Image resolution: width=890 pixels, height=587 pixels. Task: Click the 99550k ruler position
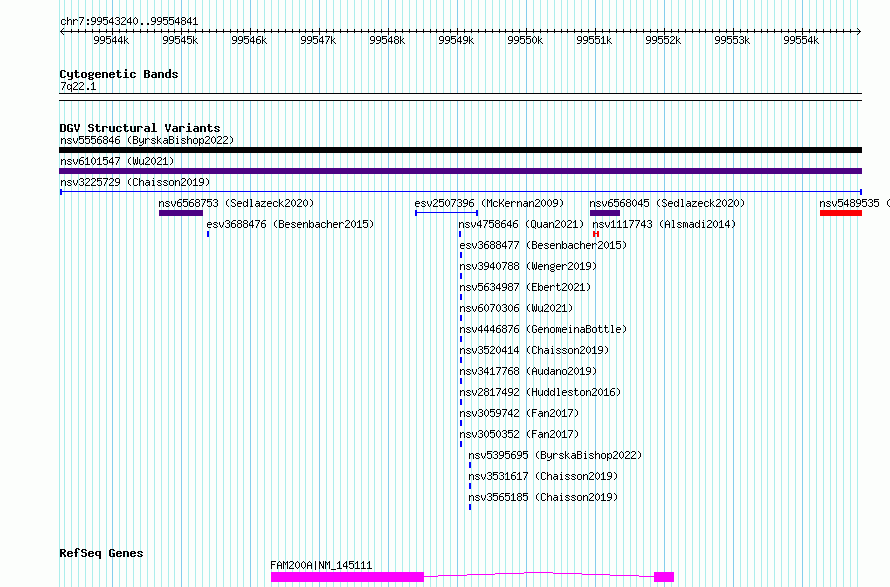click(525, 40)
